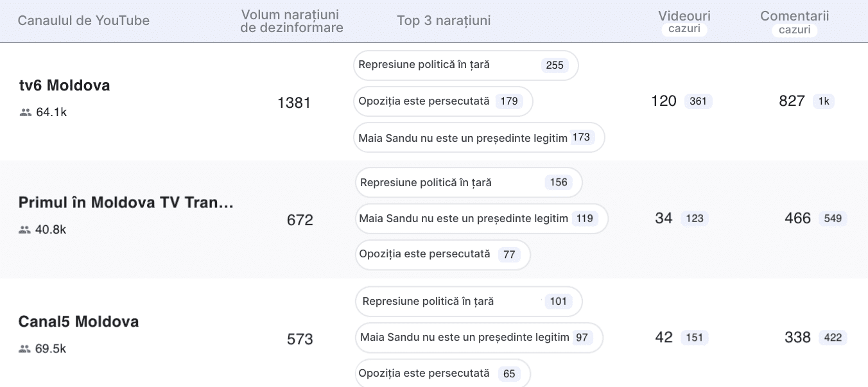Click the 1k comment cases badge
The height and width of the screenshot is (387, 868).
[824, 101]
